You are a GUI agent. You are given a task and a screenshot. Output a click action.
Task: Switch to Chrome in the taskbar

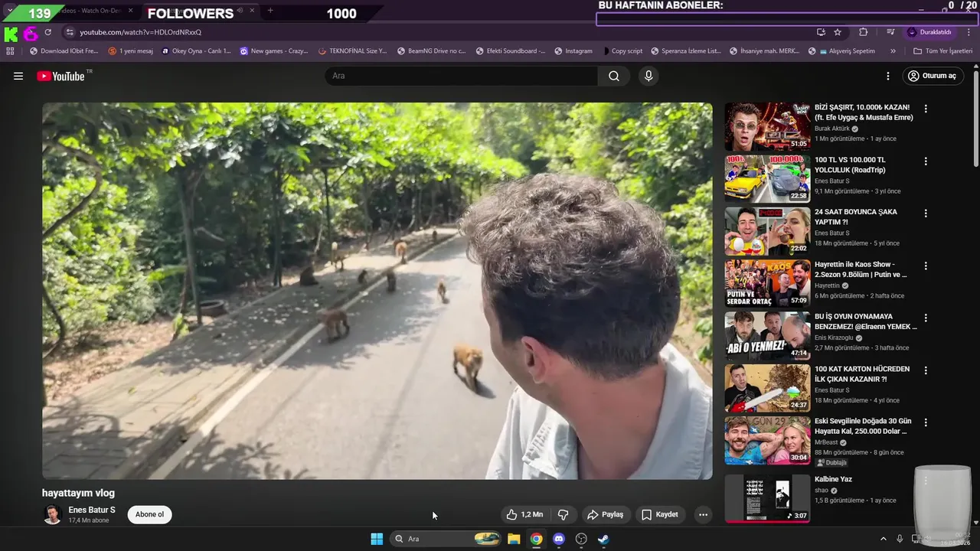point(536,539)
